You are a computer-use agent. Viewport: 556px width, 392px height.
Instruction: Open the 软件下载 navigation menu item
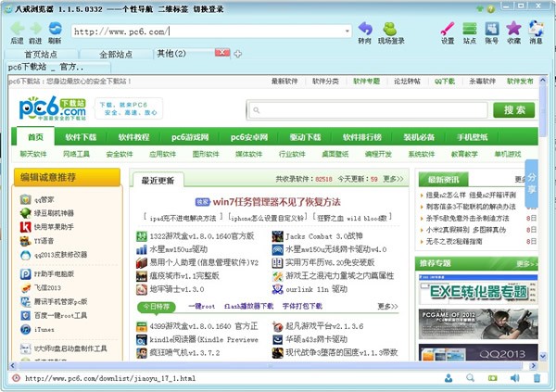coord(81,137)
